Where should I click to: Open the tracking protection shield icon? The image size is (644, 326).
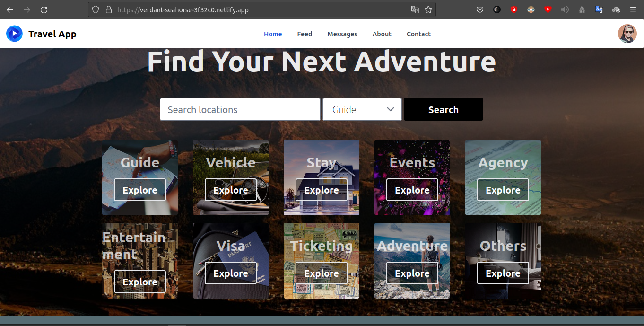[x=96, y=9]
